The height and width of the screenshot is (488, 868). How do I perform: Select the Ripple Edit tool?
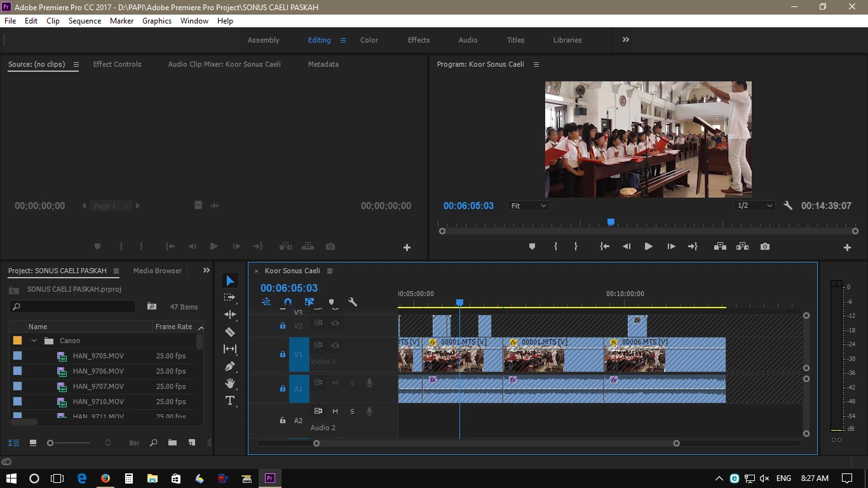230,315
